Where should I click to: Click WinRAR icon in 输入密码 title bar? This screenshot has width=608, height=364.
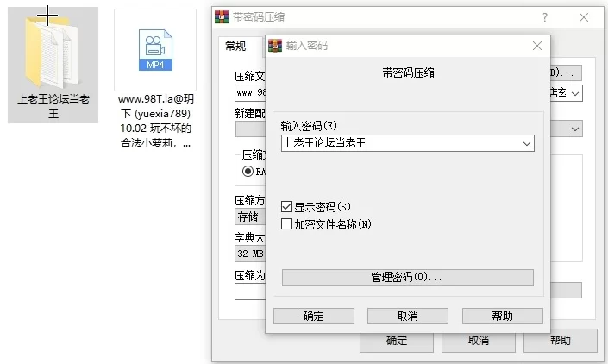click(275, 46)
